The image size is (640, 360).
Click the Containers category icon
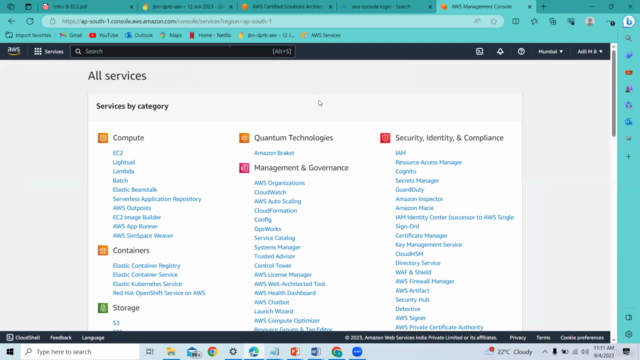click(103, 250)
